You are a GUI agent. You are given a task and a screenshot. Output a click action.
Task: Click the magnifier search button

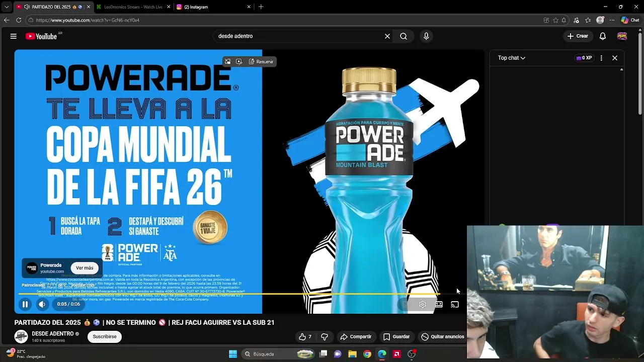(x=404, y=36)
